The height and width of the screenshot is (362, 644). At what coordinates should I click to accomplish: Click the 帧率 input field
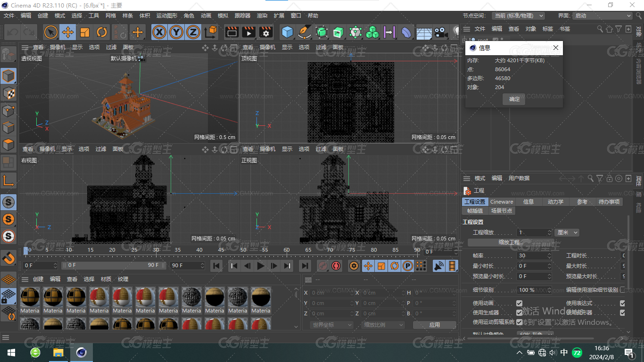[534, 255]
